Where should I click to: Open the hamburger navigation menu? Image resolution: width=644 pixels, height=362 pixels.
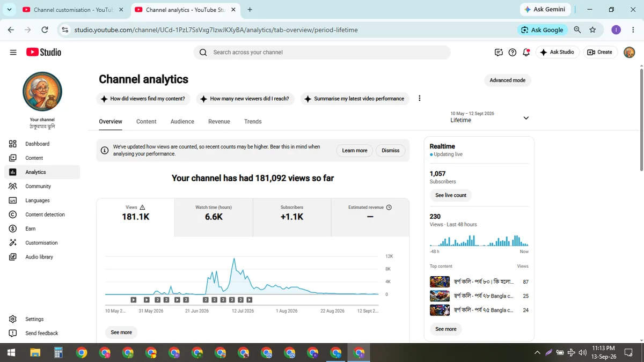point(13,52)
